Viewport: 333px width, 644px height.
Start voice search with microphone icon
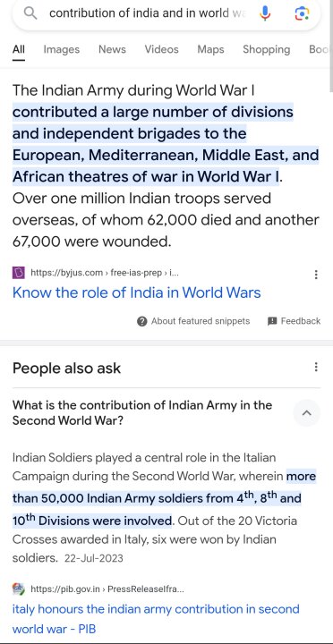point(265,13)
